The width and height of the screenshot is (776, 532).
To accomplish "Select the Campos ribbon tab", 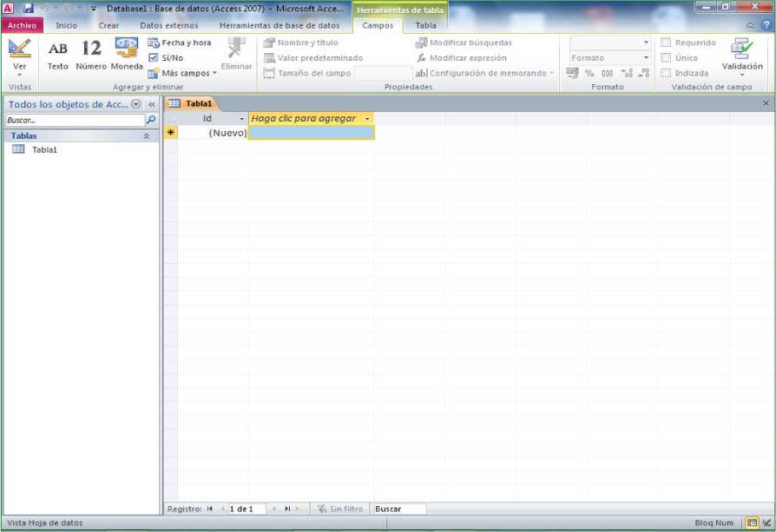I will [378, 25].
